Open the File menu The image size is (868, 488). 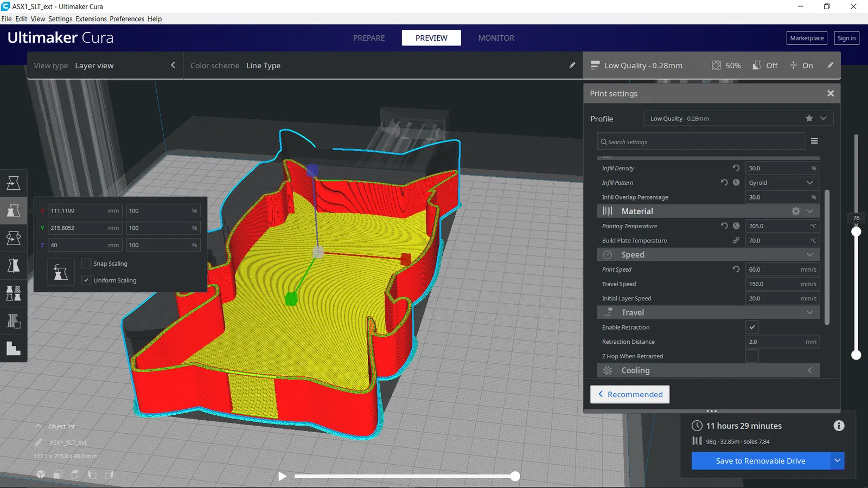(x=7, y=19)
